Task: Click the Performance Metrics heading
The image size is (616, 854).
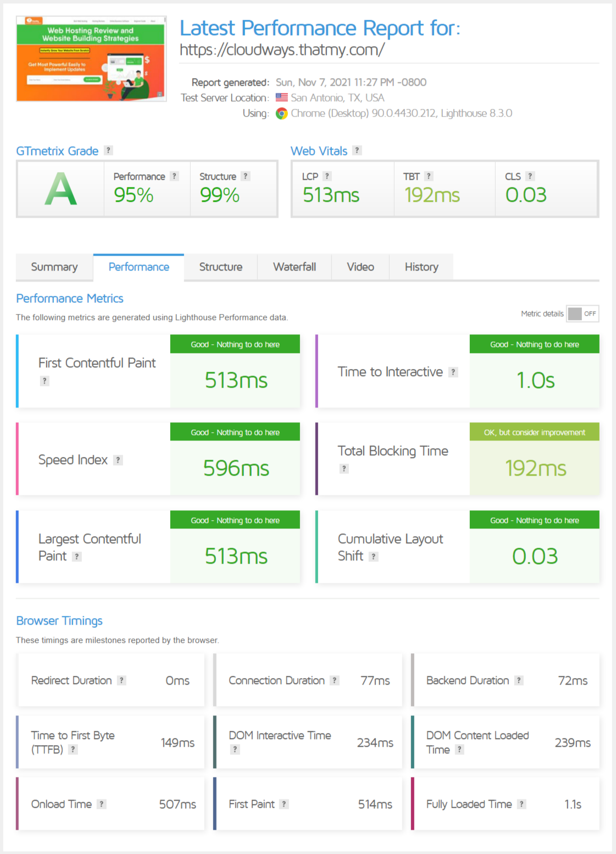Action: click(70, 298)
